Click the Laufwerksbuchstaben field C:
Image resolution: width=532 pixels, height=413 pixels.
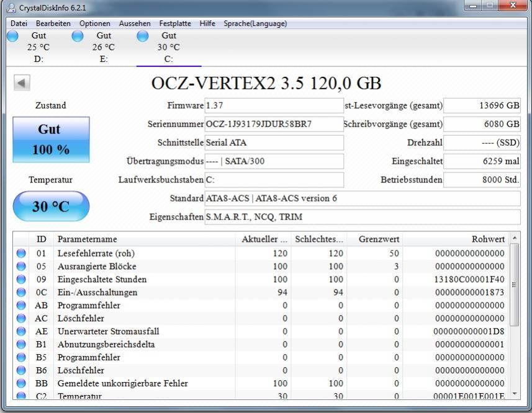pos(274,180)
